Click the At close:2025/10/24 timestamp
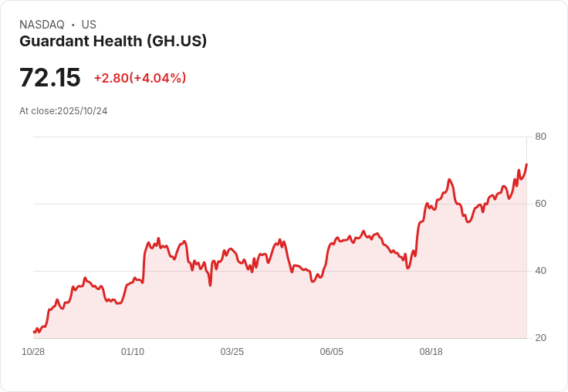The height and width of the screenshot is (392, 568). 63,111
